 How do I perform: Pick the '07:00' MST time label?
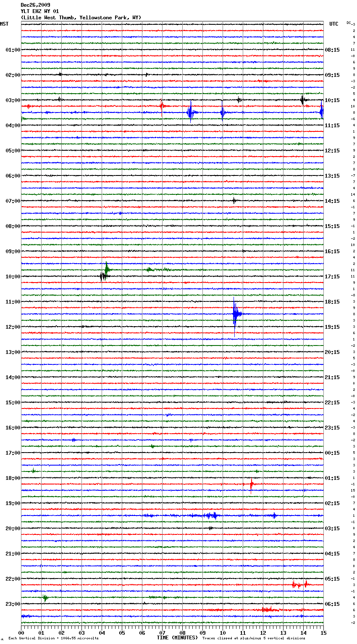(13, 201)
